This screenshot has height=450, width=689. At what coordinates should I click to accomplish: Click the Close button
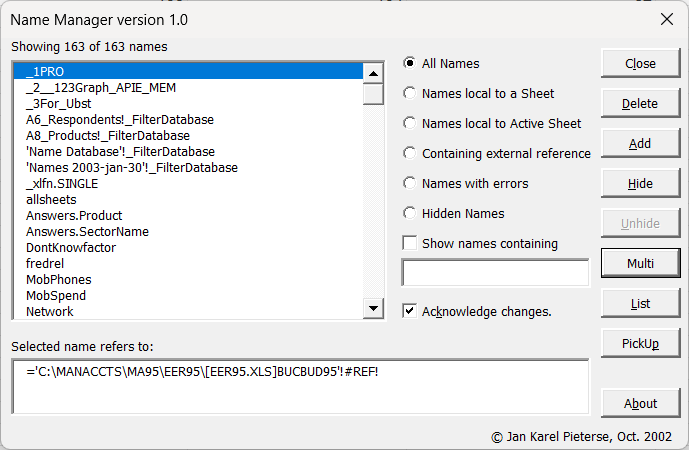(640, 63)
